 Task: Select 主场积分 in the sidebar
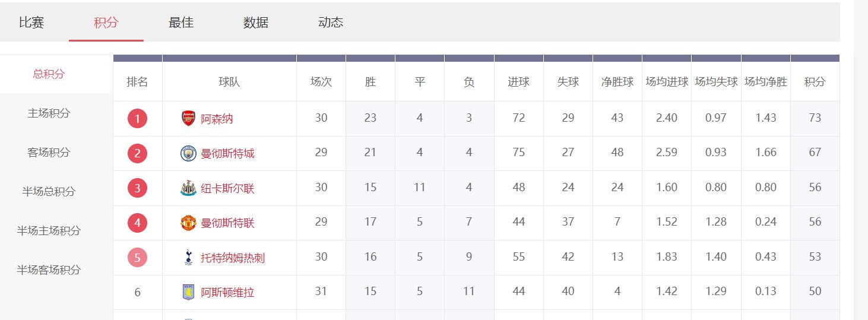tap(49, 113)
